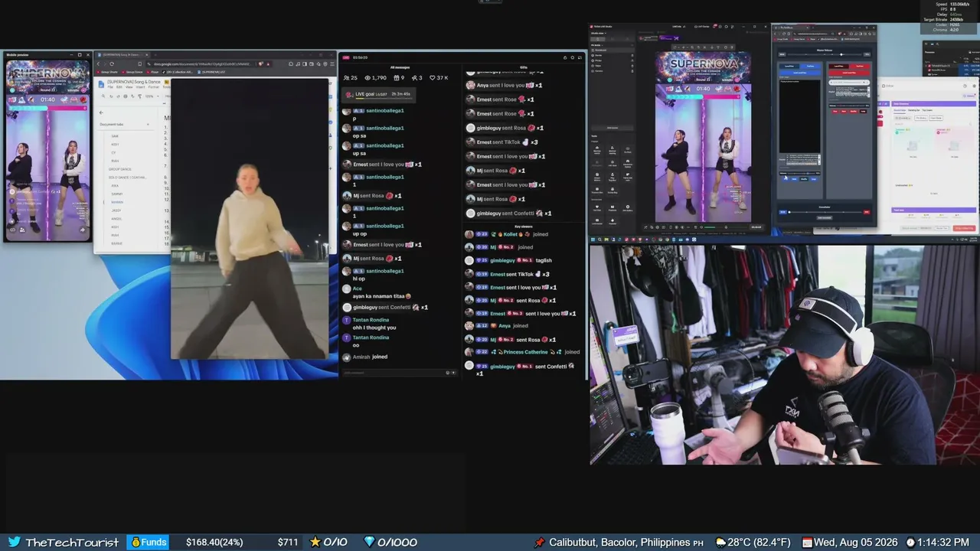Toggle Loop on the red soundboard deck
Screen dimensions: 980x551
coord(863,111)
